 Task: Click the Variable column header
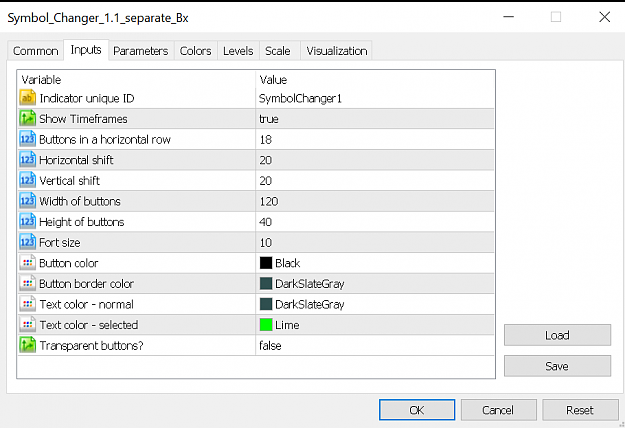pyautogui.click(x=41, y=80)
